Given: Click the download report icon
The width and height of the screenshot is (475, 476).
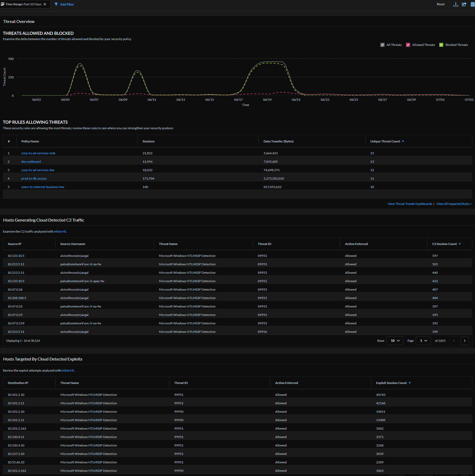Looking at the screenshot, I should [455, 4].
